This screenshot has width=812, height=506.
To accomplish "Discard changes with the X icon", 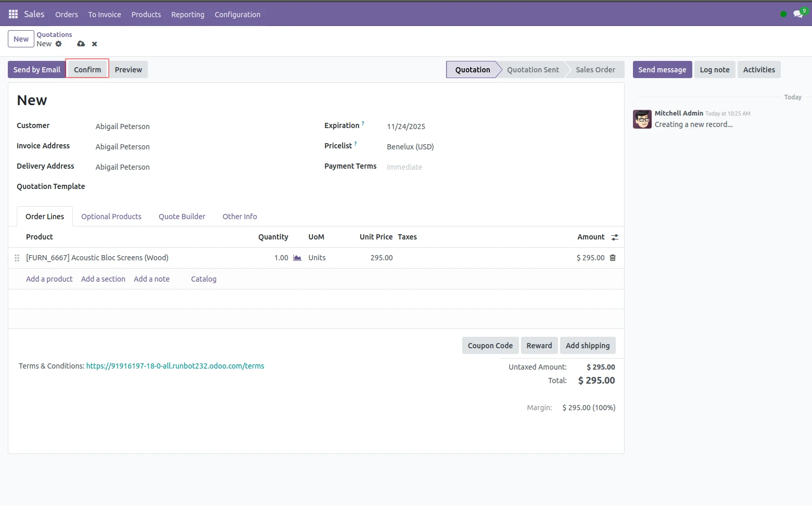I will (x=94, y=44).
